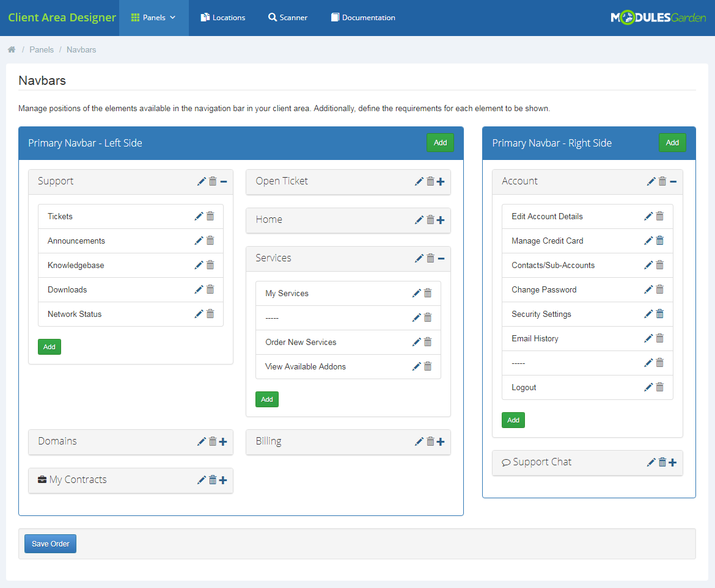This screenshot has width=715, height=588.
Task: Click the home icon in breadcrumb
Action: pyautogui.click(x=12, y=49)
